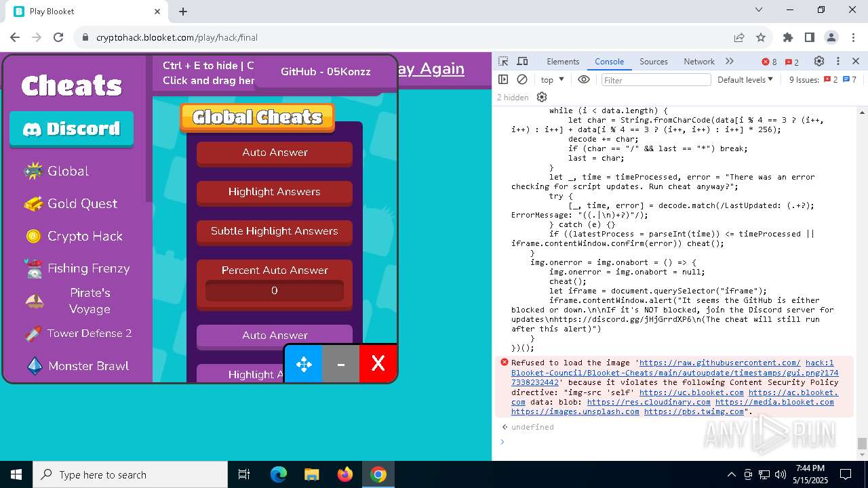Viewport: 868px width, 488px height.
Task: Toggle the red Auto Answer cheat
Action: click(275, 152)
